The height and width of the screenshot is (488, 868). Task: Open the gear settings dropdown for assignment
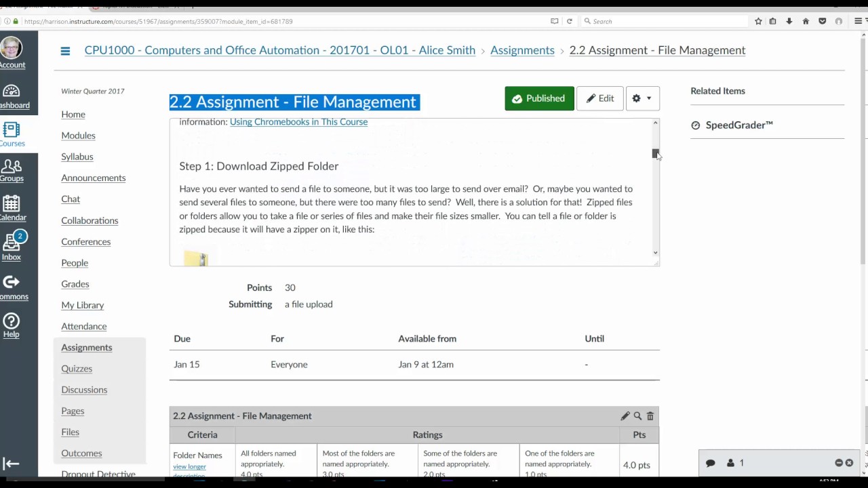642,98
